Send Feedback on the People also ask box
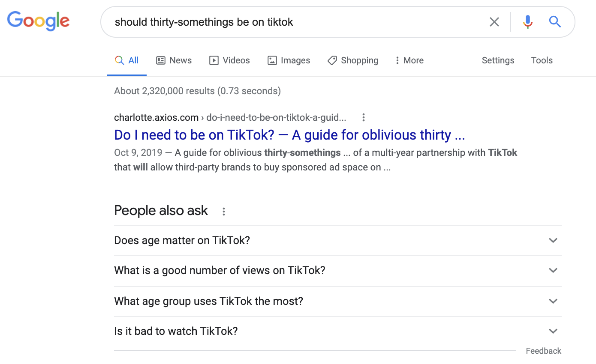This screenshot has width=596, height=364. pyautogui.click(x=543, y=350)
